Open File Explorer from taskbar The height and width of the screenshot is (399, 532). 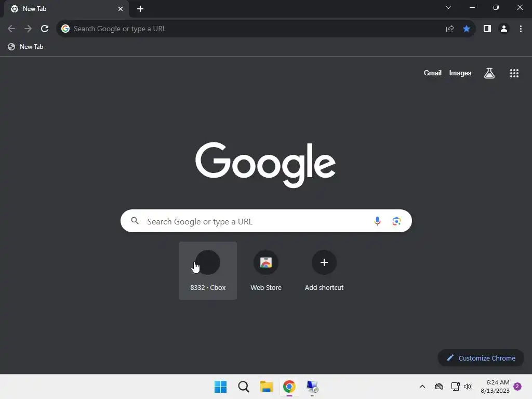pos(267,387)
